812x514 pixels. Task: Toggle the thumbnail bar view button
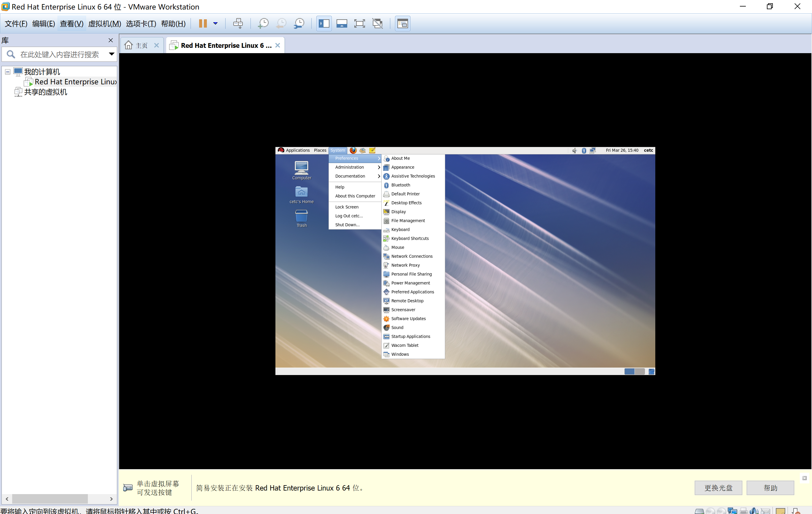pos(342,23)
